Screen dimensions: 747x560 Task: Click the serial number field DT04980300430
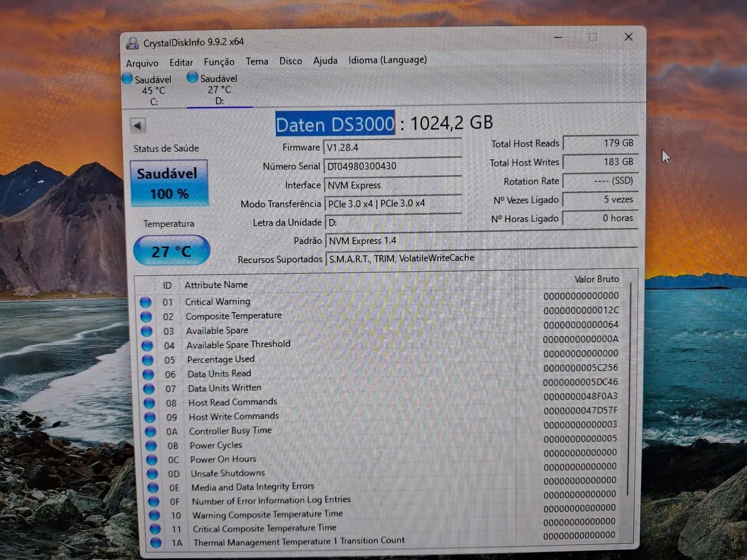point(393,166)
